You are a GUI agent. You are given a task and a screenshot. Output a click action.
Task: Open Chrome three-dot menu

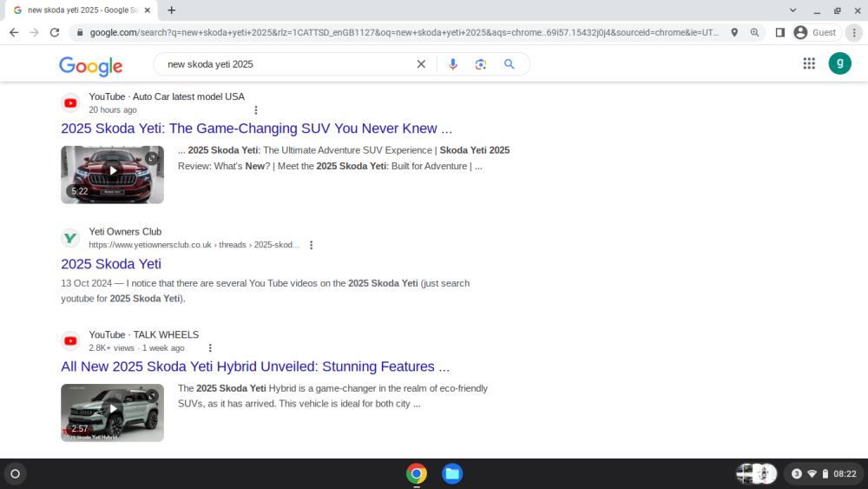854,33
